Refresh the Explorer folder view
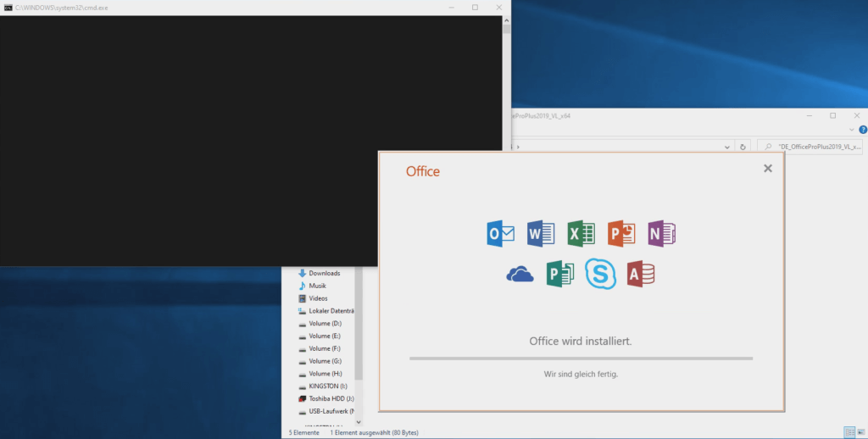 tap(743, 146)
